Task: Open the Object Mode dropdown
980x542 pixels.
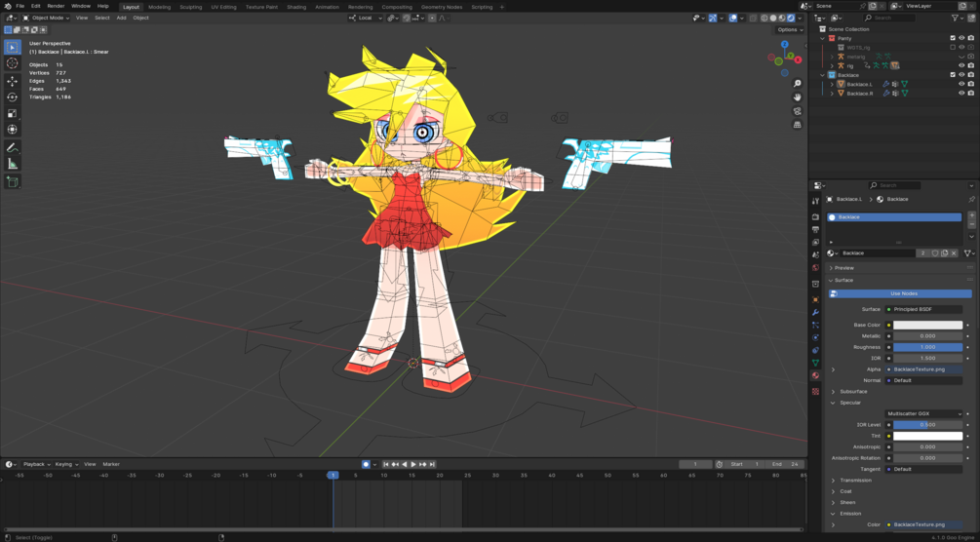Action: click(x=46, y=18)
